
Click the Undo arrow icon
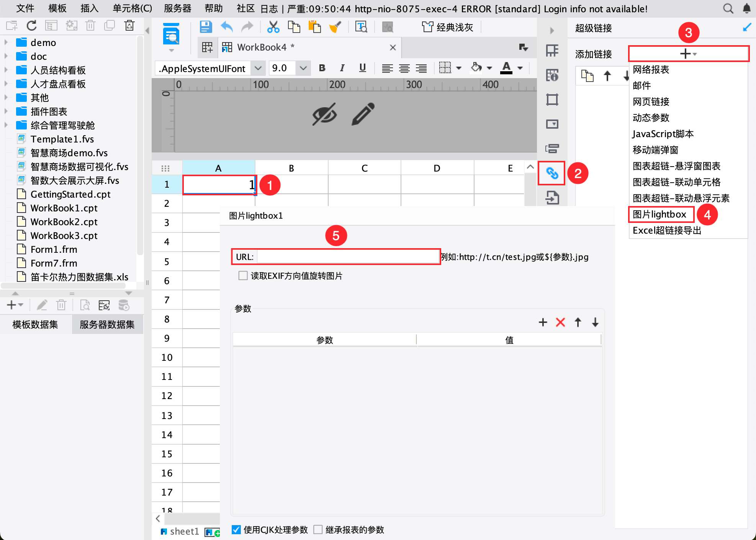pos(227,27)
